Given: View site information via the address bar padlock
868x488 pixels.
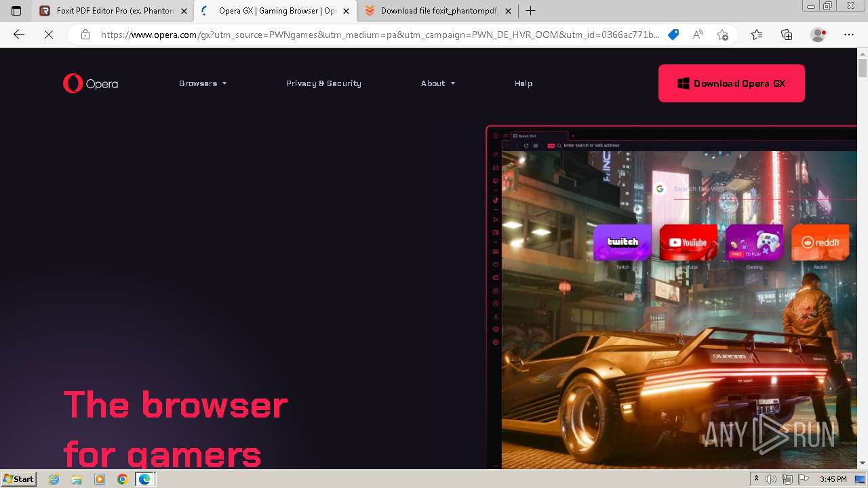Looking at the screenshot, I should coord(85,35).
